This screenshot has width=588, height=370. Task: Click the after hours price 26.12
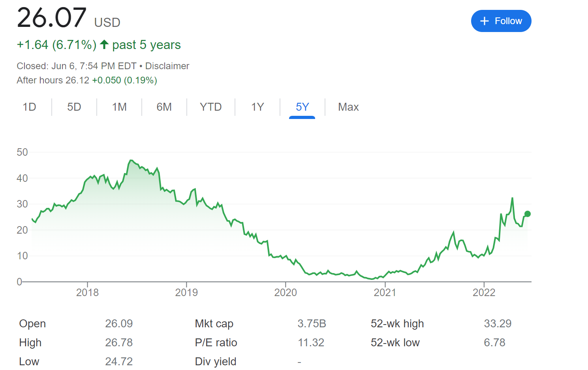coord(77,81)
